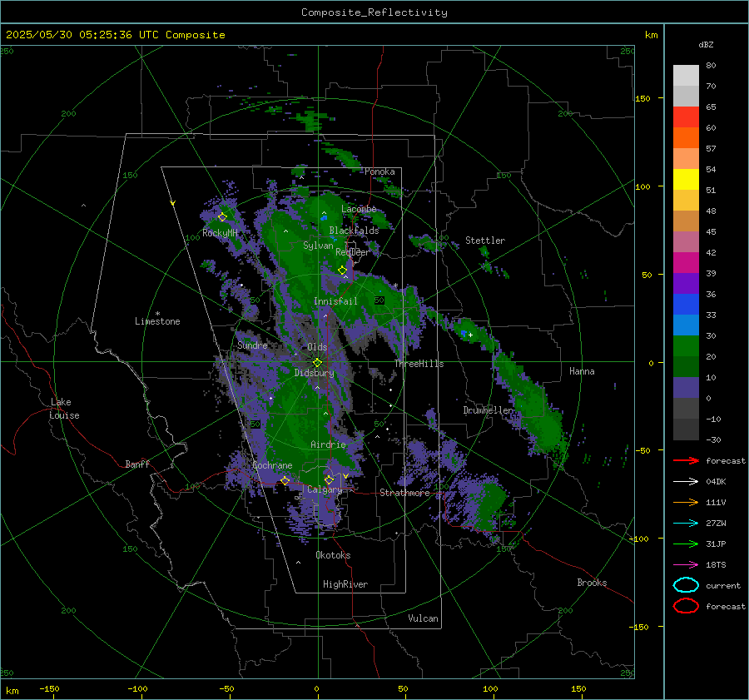Image resolution: width=749 pixels, height=700 pixels.
Task: Click the ThreeHills label
Action: (419, 364)
